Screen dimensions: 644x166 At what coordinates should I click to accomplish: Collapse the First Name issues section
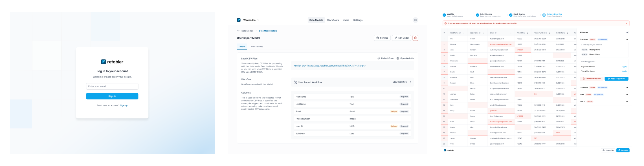pos(627,39)
